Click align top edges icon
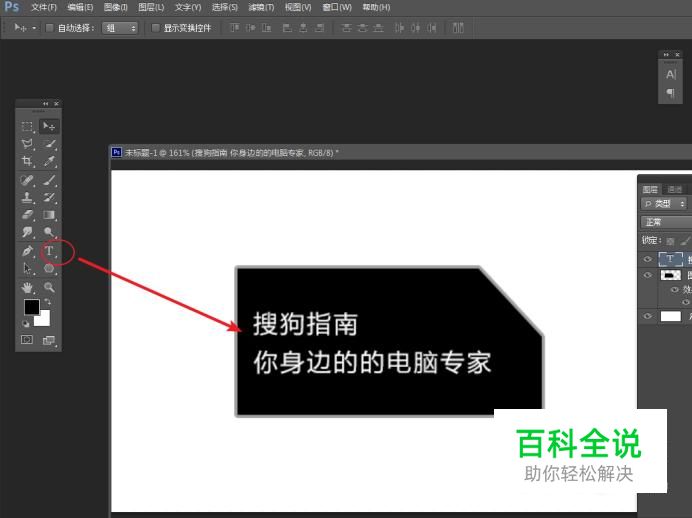This screenshot has width=692, height=518. click(x=234, y=28)
